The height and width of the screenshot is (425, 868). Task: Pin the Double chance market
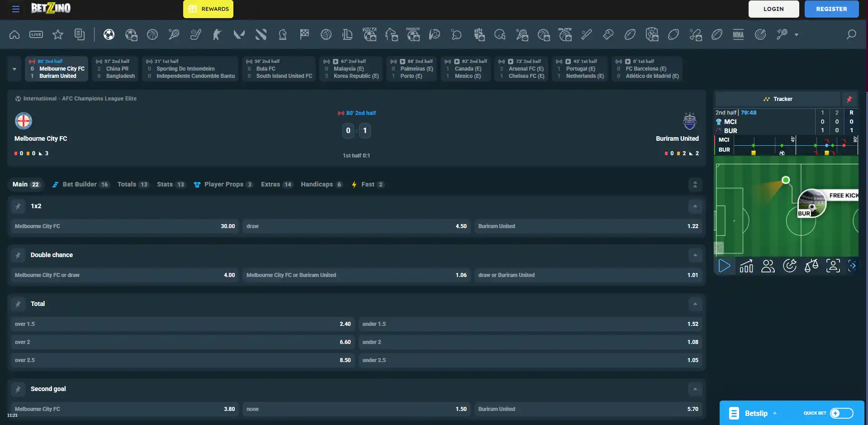(18, 255)
